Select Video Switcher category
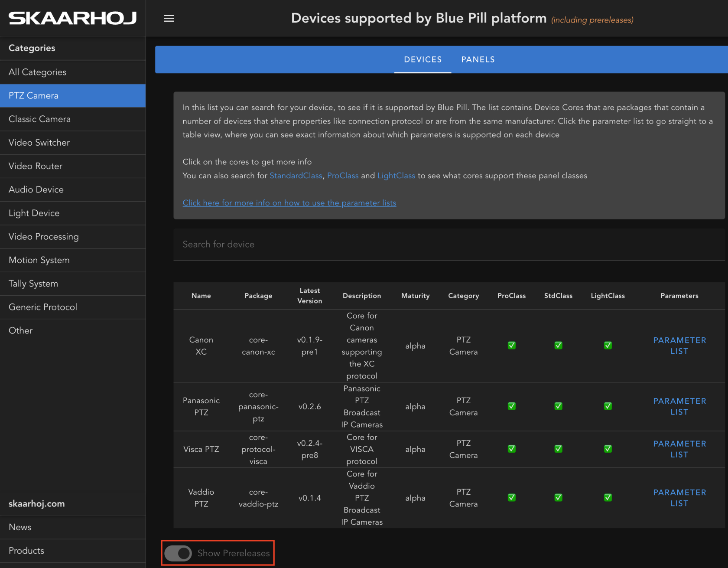 [x=73, y=143]
